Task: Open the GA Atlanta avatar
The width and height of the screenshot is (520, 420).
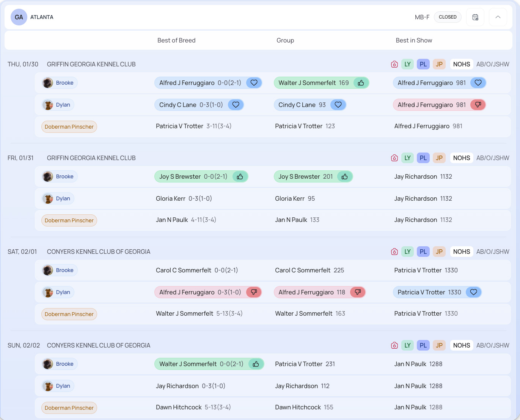Action: [x=19, y=17]
